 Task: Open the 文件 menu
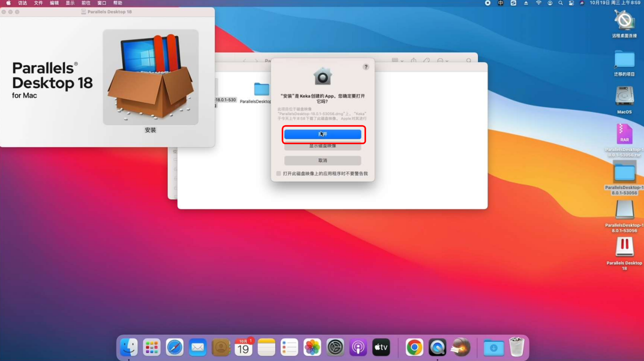(39, 3)
